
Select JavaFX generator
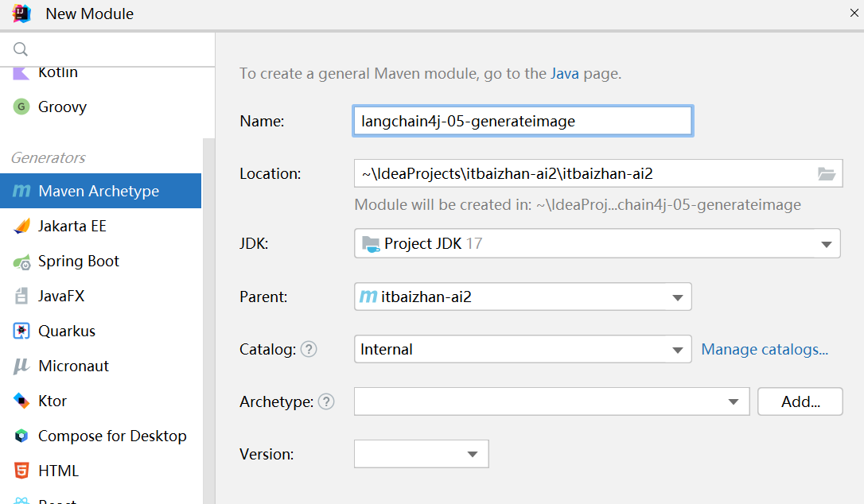[100, 296]
